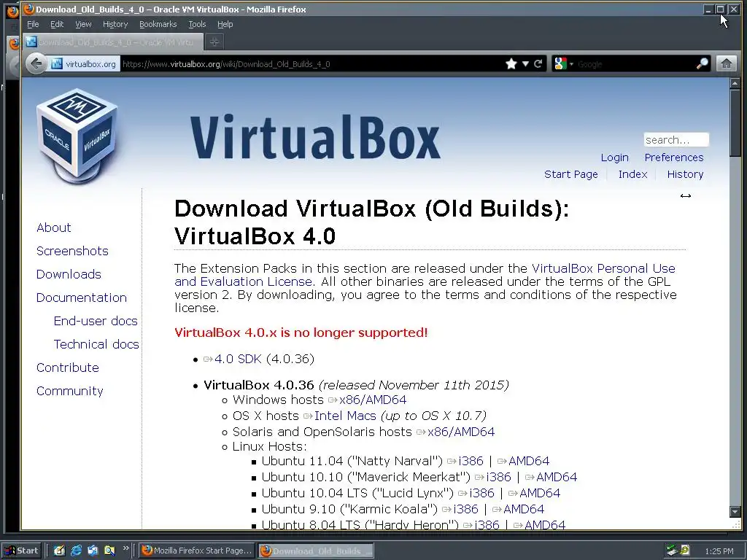
Task: Open the Windows Start menu
Action: tap(22, 551)
